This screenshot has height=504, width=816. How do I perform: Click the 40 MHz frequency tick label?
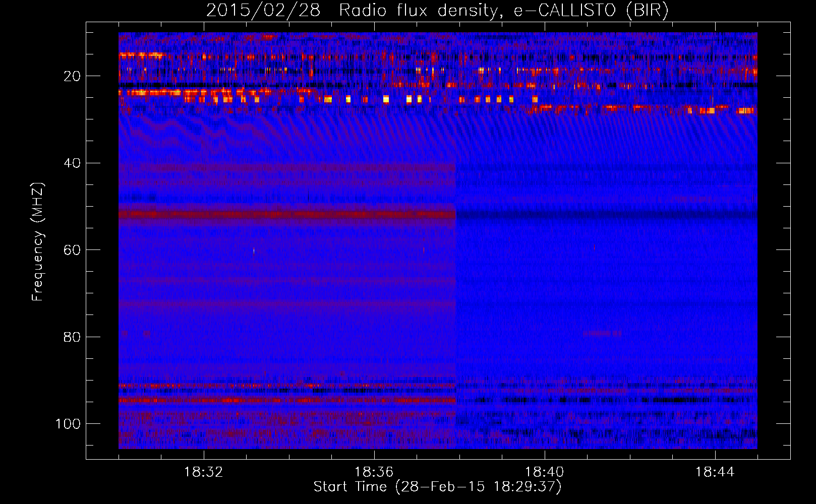tap(72, 163)
